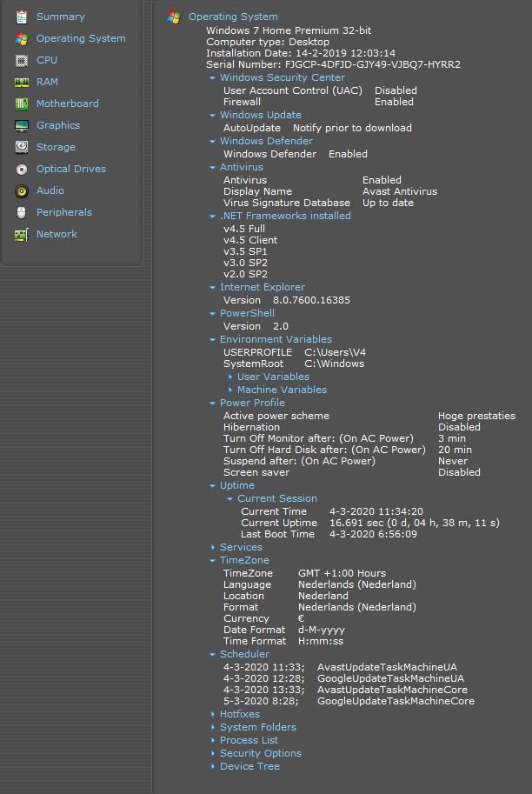Expand the Device Tree section
This screenshot has height=794, width=532.
click(249, 766)
